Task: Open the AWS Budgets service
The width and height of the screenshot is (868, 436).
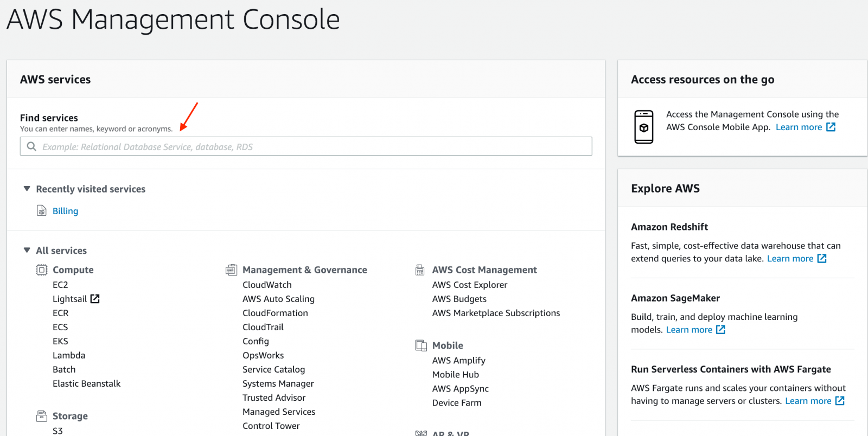Action: (x=459, y=299)
